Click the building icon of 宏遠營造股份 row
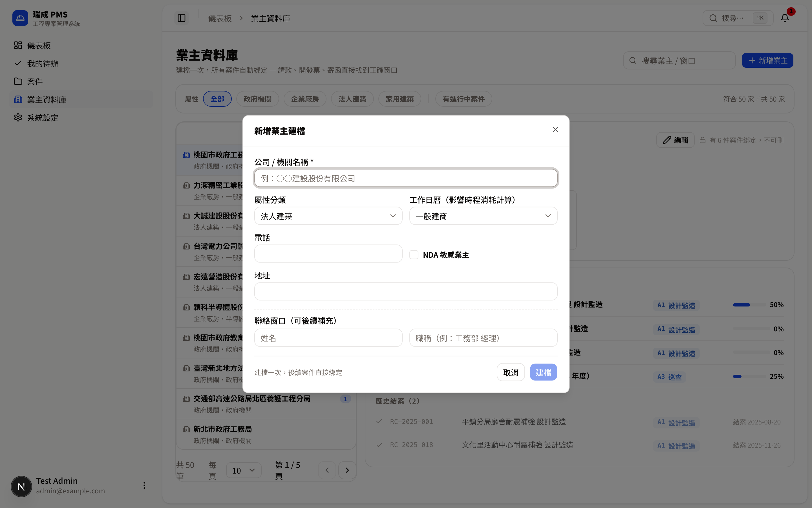 click(187, 277)
